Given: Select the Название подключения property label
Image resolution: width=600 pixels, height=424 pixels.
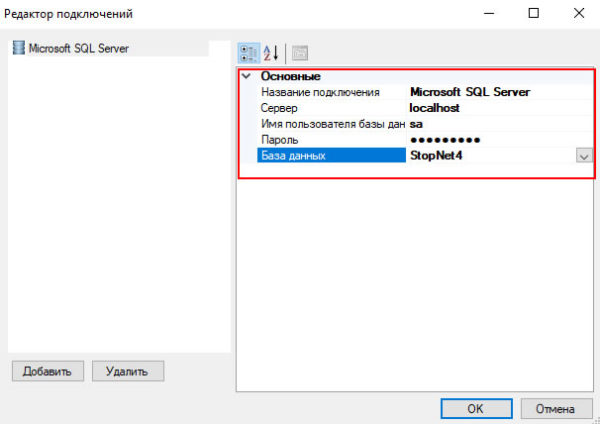Looking at the screenshot, I should tap(320, 92).
